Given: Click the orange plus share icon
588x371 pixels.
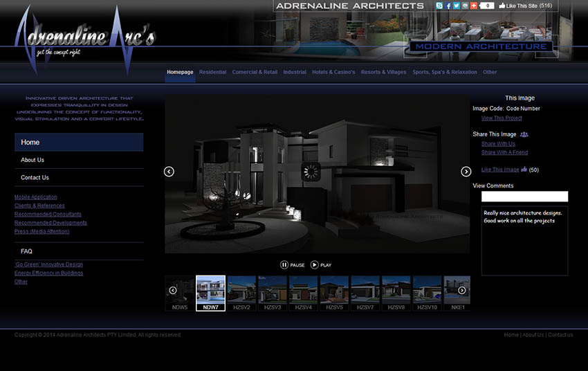Looking at the screenshot, I should [474, 6].
